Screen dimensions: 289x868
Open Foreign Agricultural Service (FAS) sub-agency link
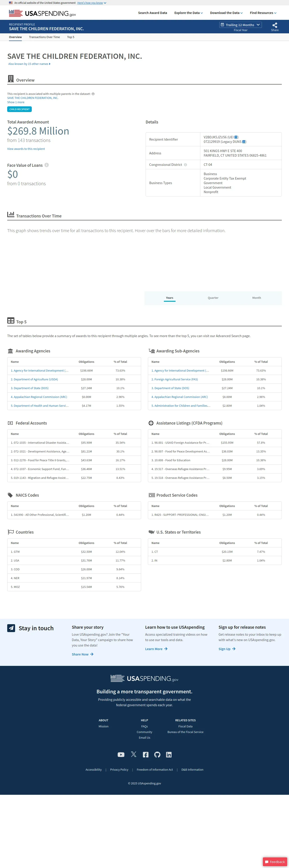tap(175, 379)
